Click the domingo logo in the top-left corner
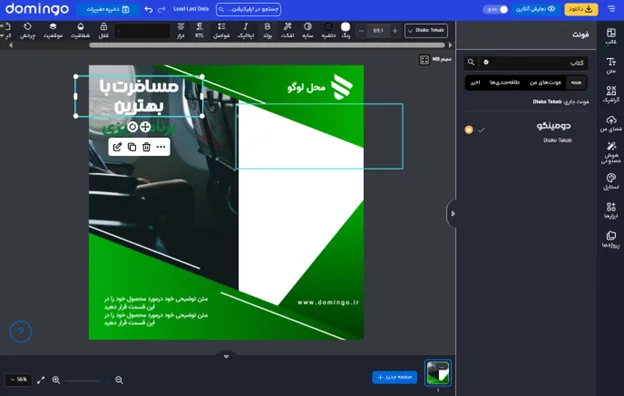 pos(37,9)
